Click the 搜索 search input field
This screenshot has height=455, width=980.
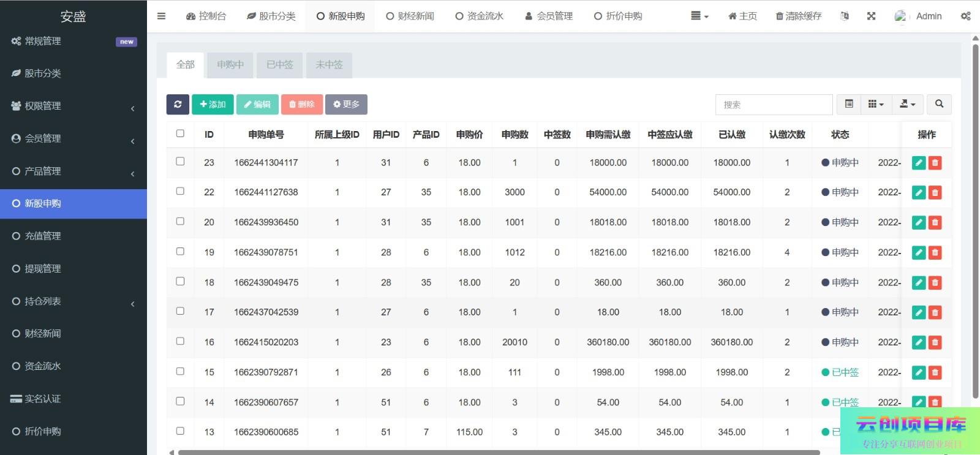[x=774, y=105]
